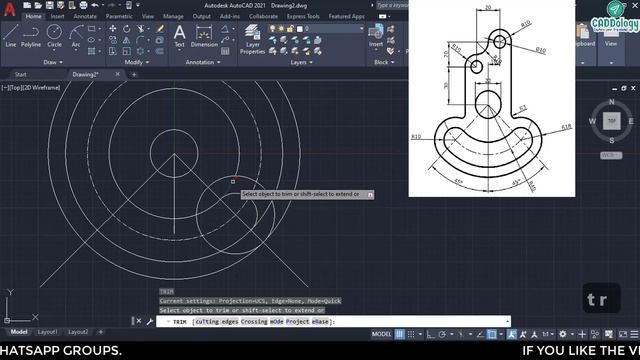Click the Plot printer icon

point(83,5)
